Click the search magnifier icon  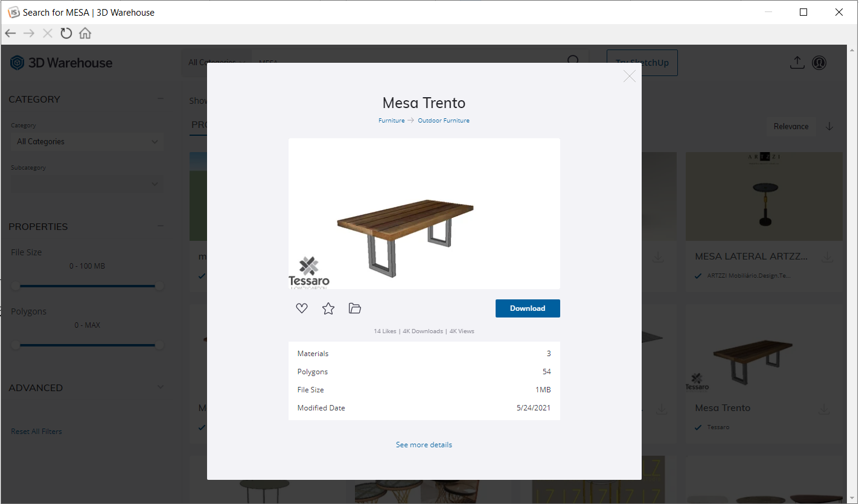coord(573,62)
